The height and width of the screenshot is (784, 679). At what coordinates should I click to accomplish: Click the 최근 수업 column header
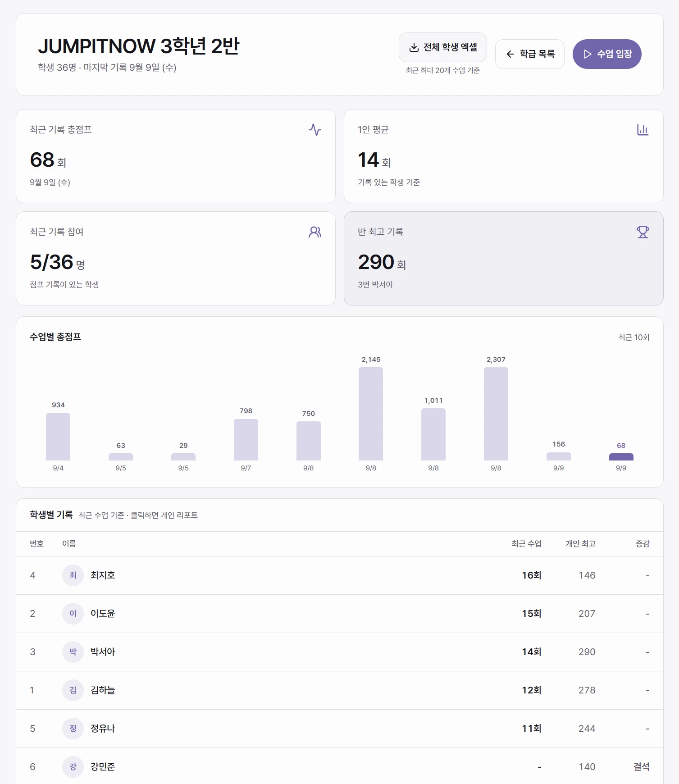click(x=526, y=544)
